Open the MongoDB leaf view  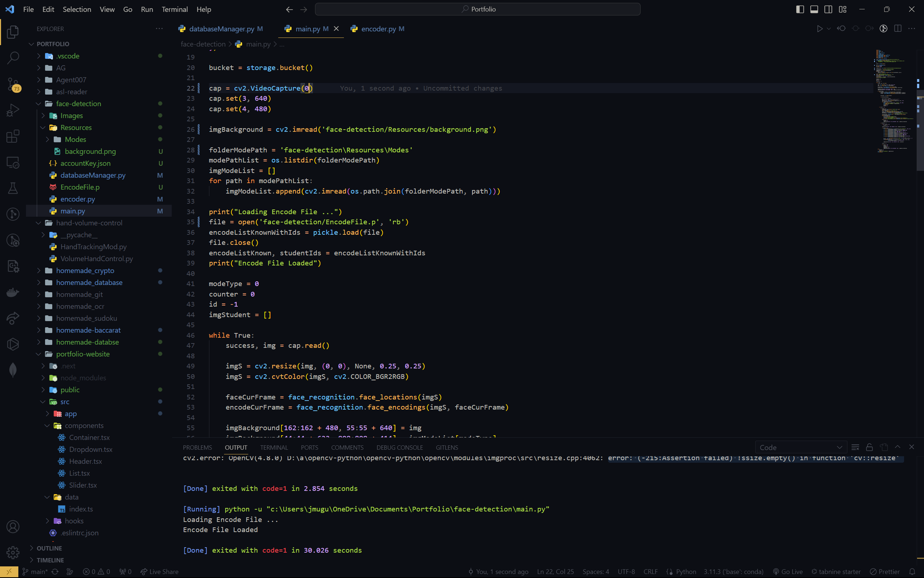click(x=13, y=370)
